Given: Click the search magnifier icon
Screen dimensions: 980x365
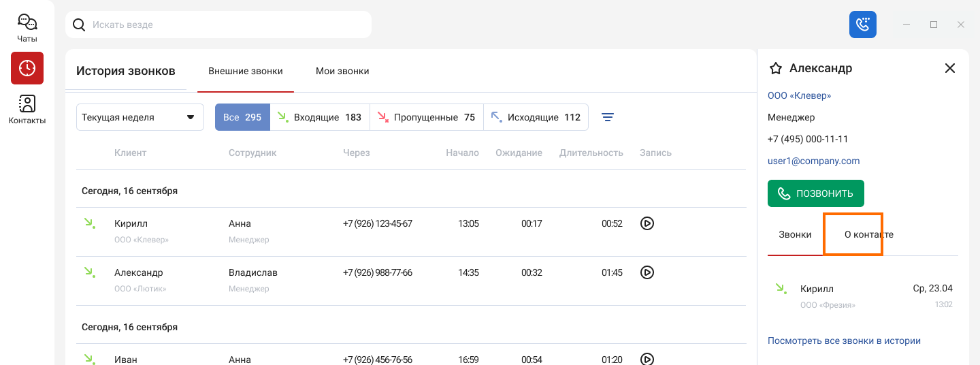Looking at the screenshot, I should pyautogui.click(x=79, y=25).
